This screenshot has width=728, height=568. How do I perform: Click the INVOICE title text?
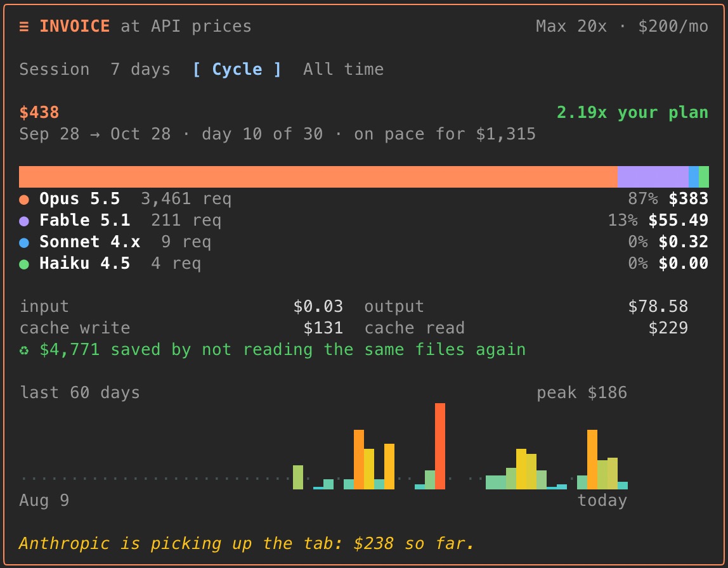74,27
